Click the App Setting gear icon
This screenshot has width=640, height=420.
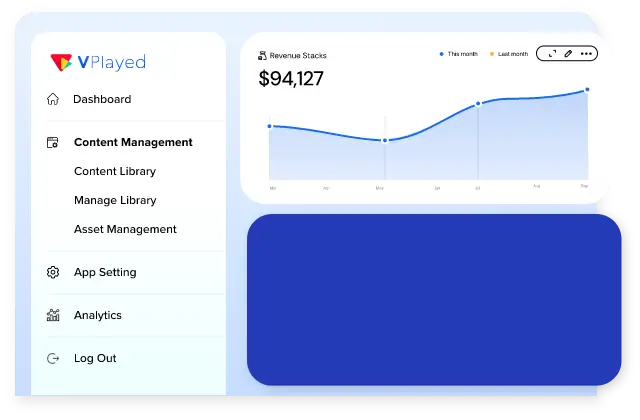pyautogui.click(x=53, y=272)
